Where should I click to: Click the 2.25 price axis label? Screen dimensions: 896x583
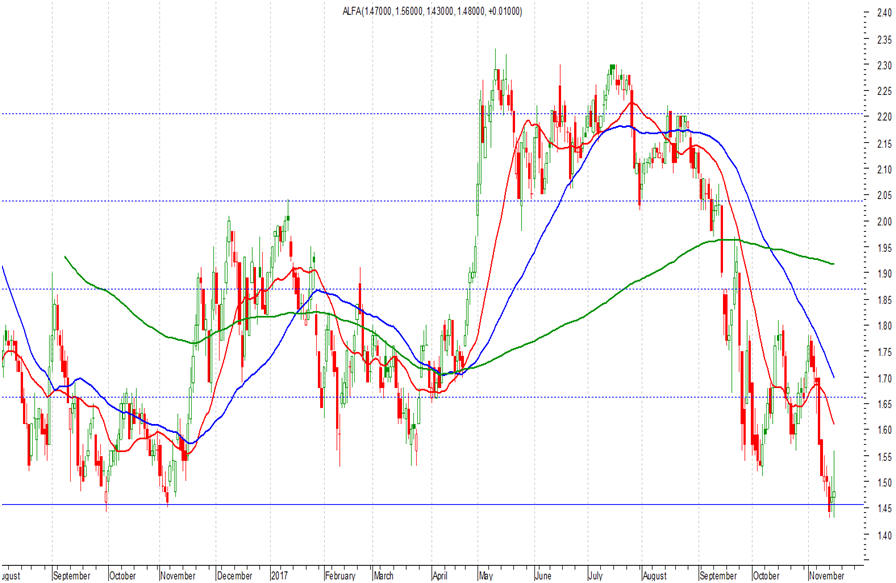(x=883, y=91)
